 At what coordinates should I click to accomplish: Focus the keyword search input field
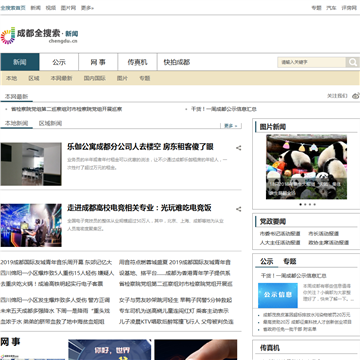[x=311, y=62]
